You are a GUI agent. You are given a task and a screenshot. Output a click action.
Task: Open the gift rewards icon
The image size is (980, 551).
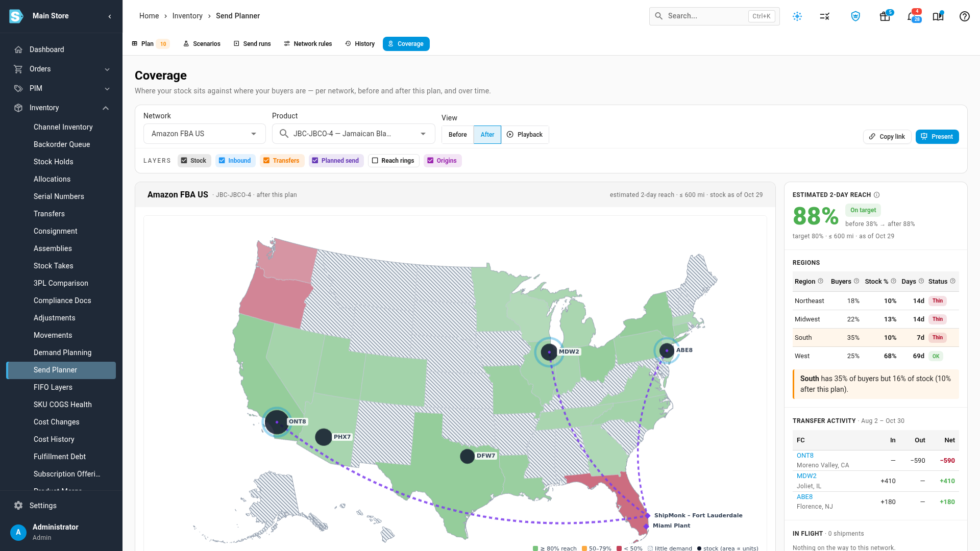pyautogui.click(x=885, y=16)
